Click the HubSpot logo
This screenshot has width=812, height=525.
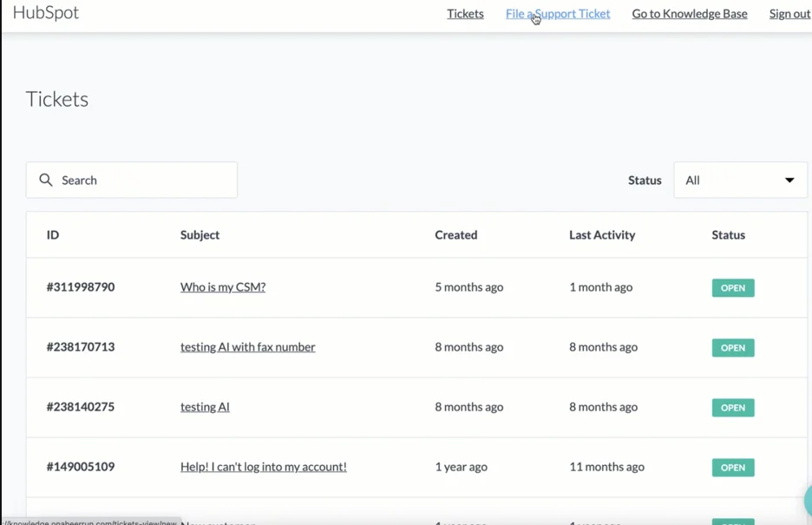45,13
